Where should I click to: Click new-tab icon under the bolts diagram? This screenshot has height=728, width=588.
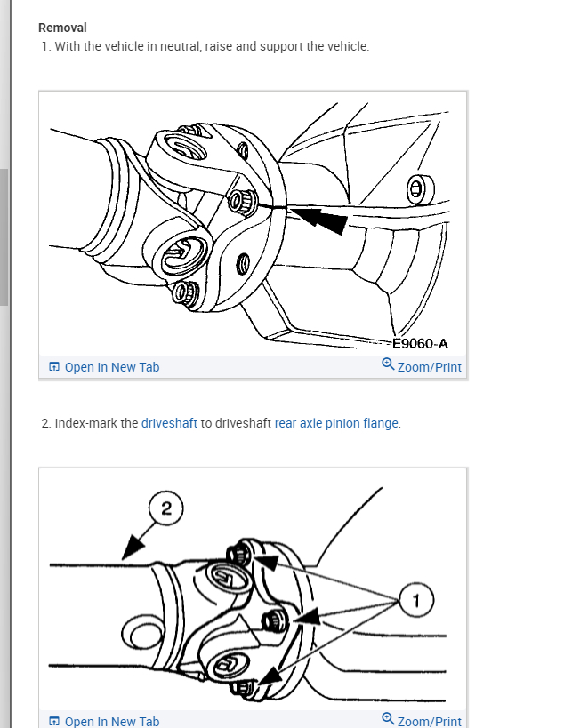pyautogui.click(x=54, y=721)
